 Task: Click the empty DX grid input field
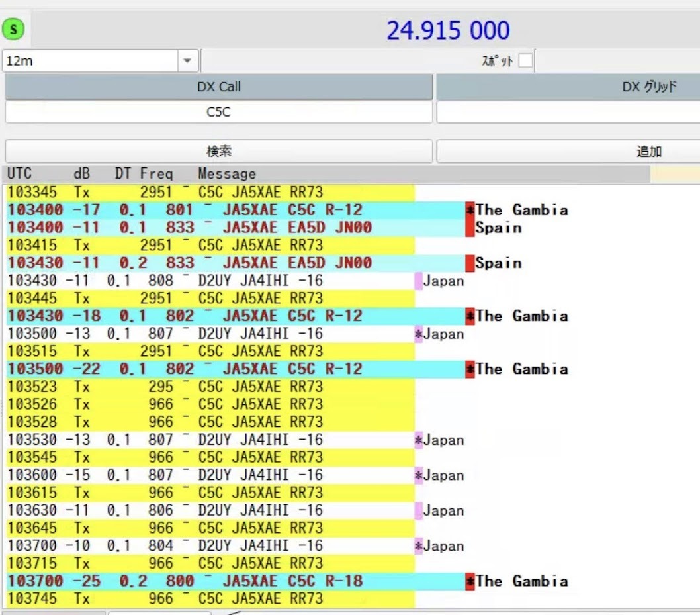pos(568,112)
